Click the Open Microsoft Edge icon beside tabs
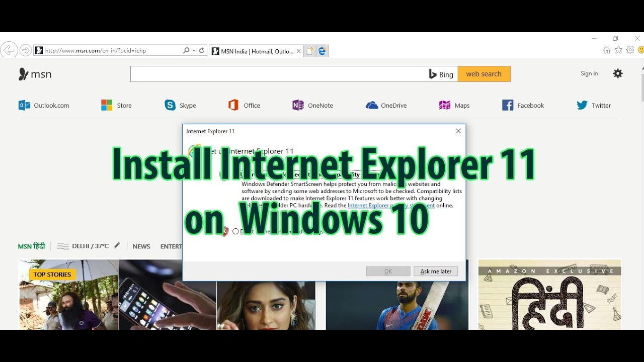 click(x=323, y=51)
